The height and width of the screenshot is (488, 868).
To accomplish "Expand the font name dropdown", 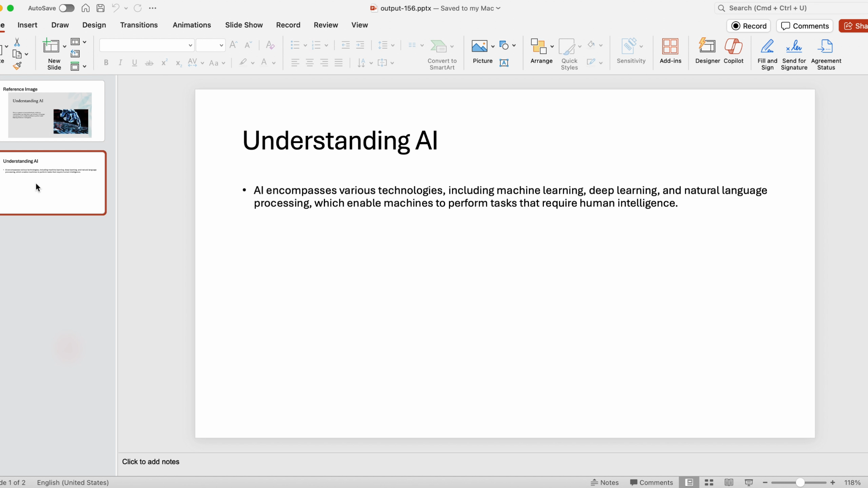I will tap(190, 45).
